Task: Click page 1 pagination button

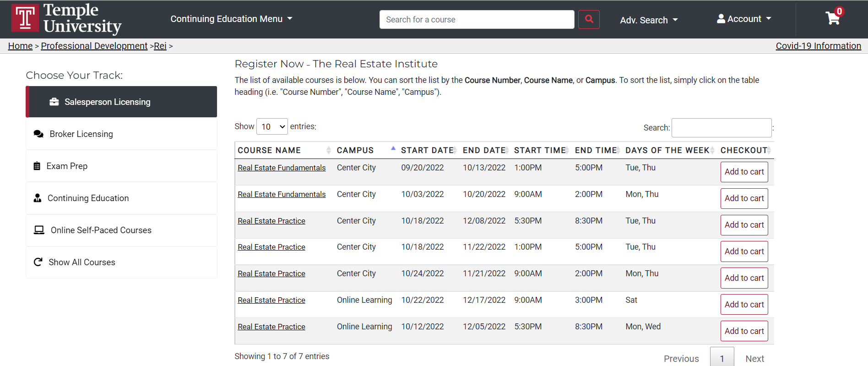Action: pyautogui.click(x=722, y=357)
